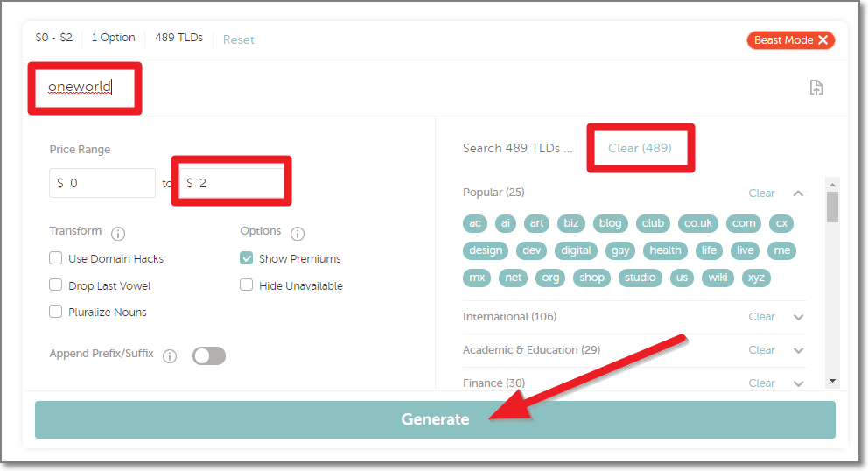Click TLD list scrollbar down arrow
Viewport: 868px width, 471px height.
tap(833, 381)
